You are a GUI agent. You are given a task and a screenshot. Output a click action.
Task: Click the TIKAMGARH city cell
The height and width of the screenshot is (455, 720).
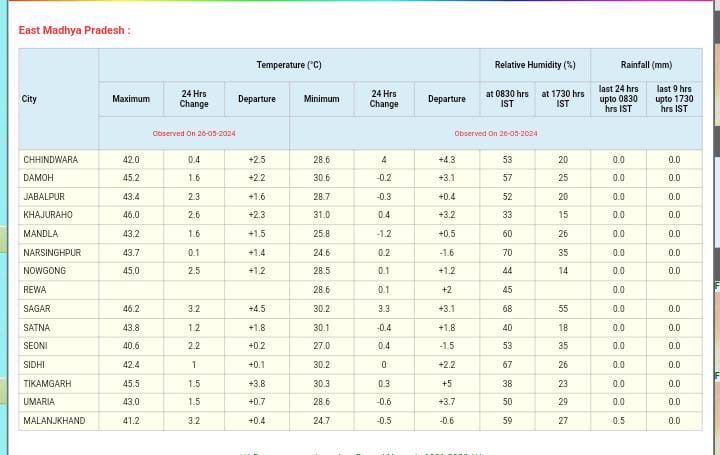click(x=48, y=384)
